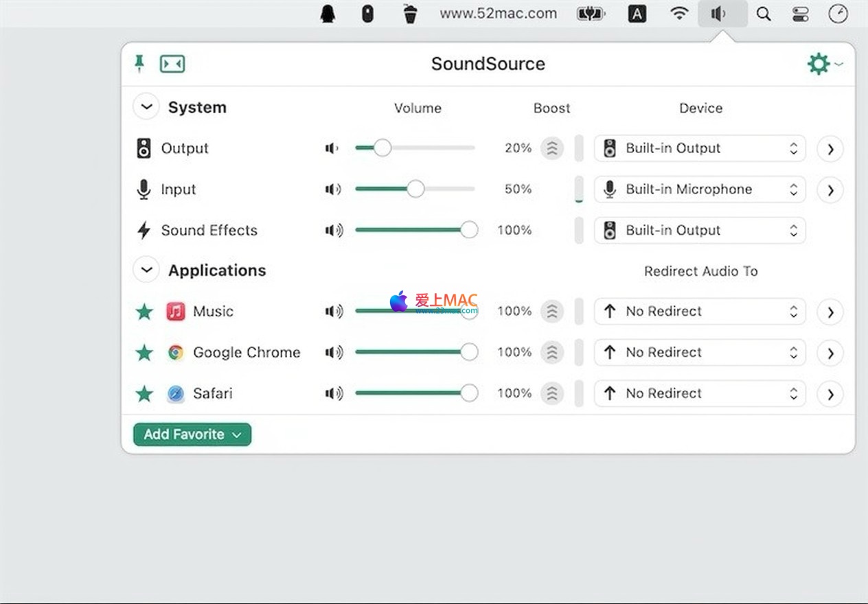The height and width of the screenshot is (604, 868).
Task: Open effects arrow for Google Chrome
Action: tap(830, 353)
